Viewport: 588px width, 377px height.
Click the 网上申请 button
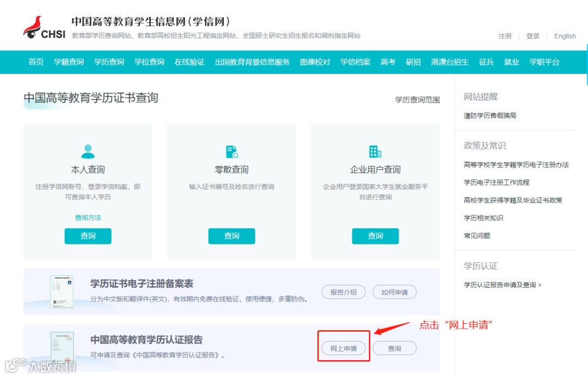point(344,348)
